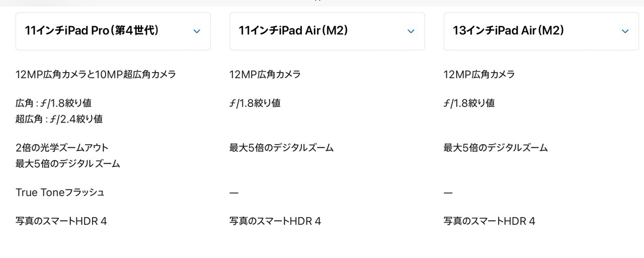Click the 2倍の光学ズームアウト text
Viewport: 644px width, 258px height.
pyautogui.click(x=62, y=148)
